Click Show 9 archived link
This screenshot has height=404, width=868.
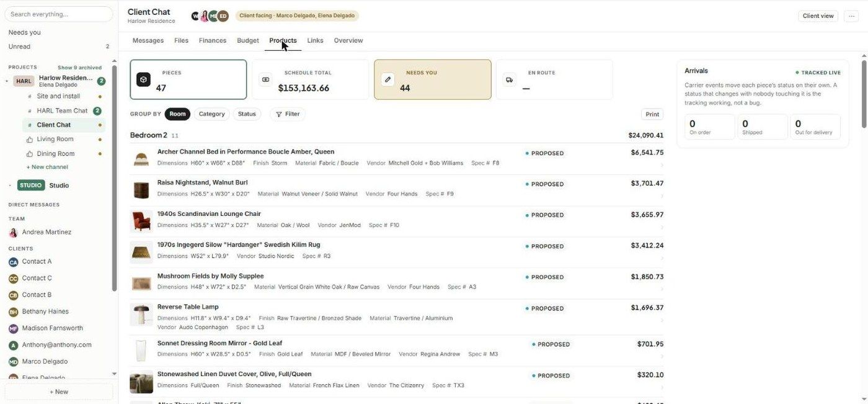[x=79, y=68]
